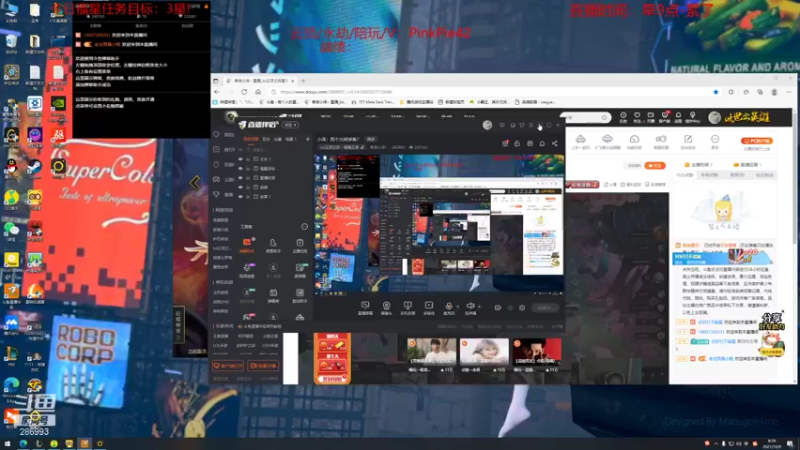Click the start streaming button in the bottom bar
The image size is (800, 450).
pyautogui.click(x=545, y=308)
